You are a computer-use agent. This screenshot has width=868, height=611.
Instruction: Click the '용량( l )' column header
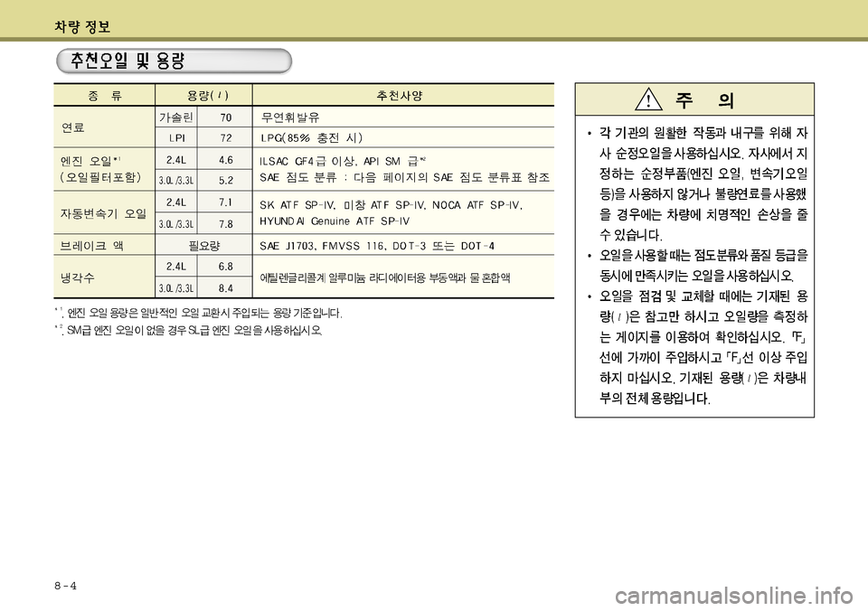(208, 96)
